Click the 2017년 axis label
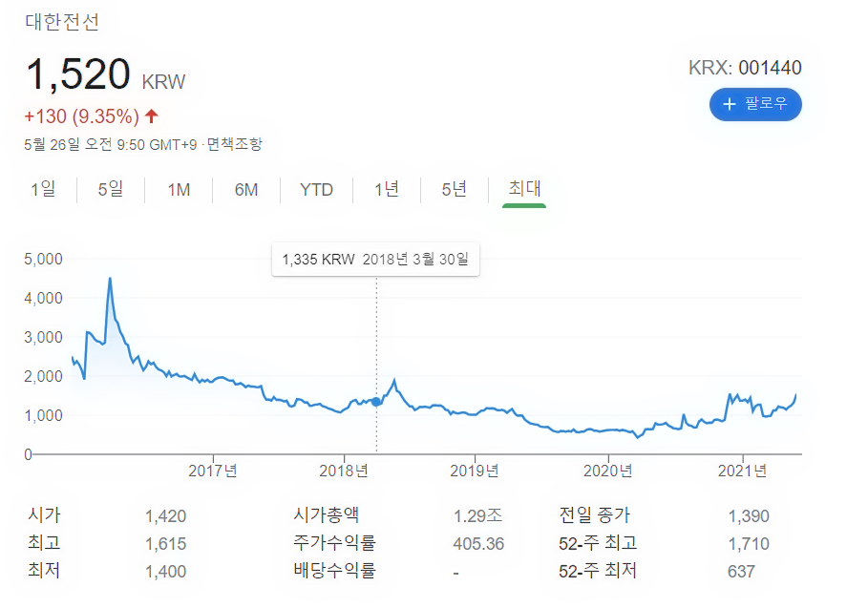This screenshot has width=868, height=608. (x=213, y=471)
